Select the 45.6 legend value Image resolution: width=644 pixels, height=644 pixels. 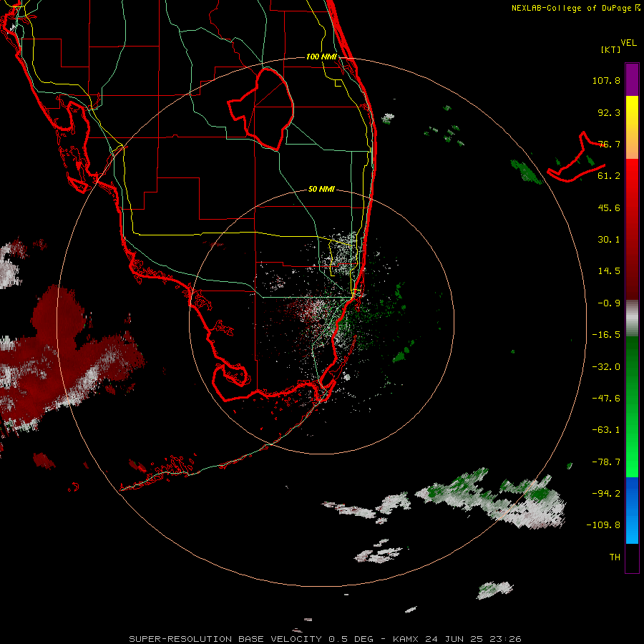(x=609, y=208)
